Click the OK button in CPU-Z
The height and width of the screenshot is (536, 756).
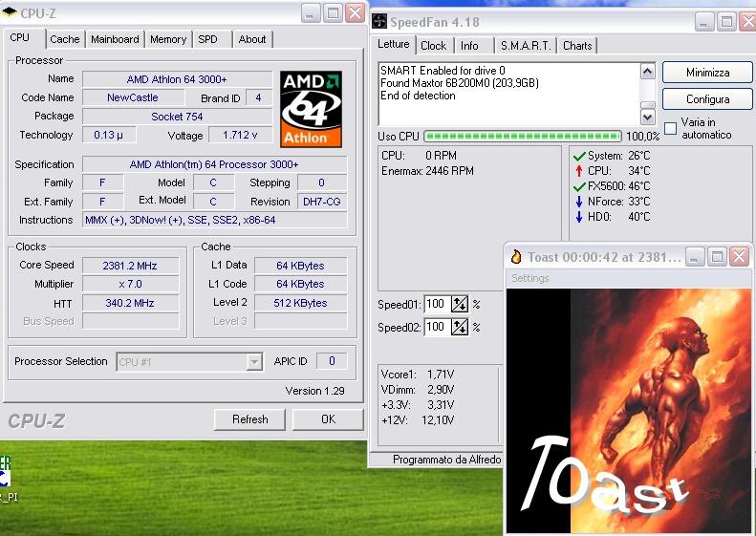329,419
